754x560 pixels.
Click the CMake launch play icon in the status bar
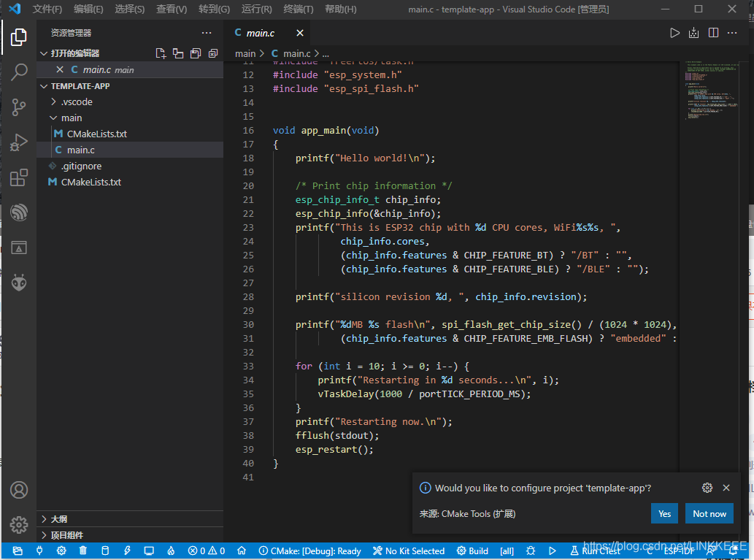[x=552, y=551]
